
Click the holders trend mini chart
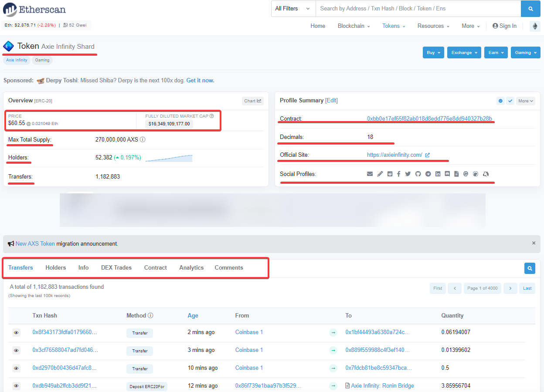pyautogui.click(x=169, y=158)
